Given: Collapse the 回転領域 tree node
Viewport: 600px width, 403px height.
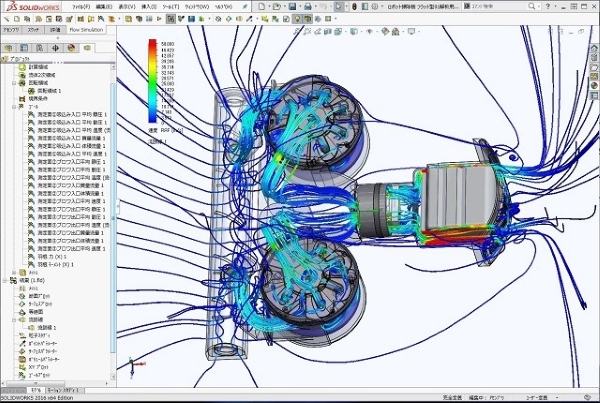Looking at the screenshot, I should [14, 82].
